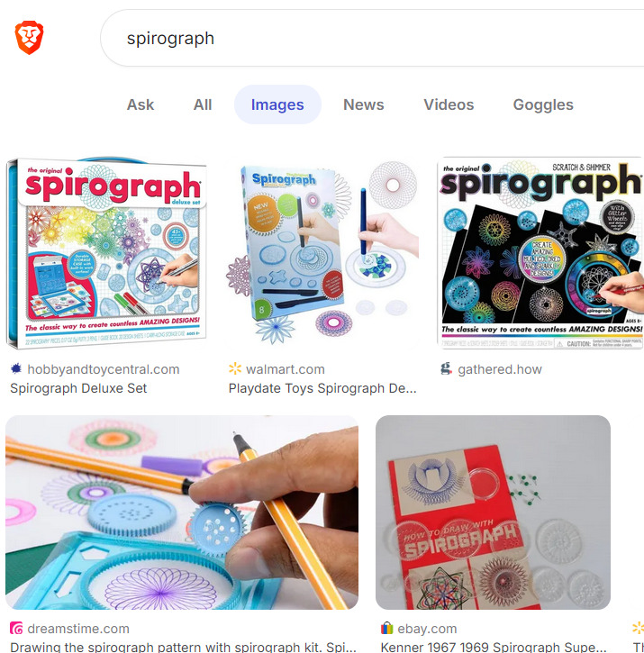The width and height of the screenshot is (644, 653).
Task: Open the Spirograph Deluxe Set box image
Action: pos(106,253)
